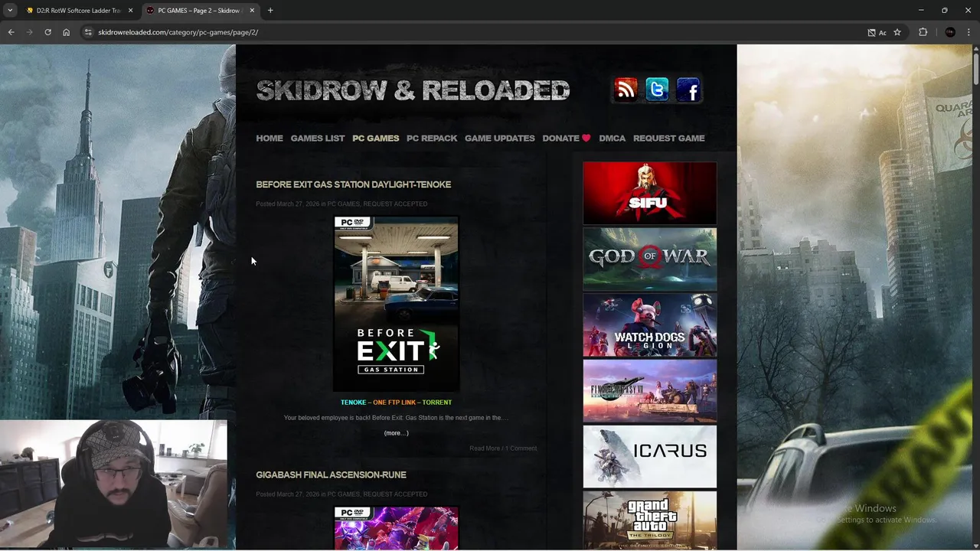Open the DONATE menu item
The image size is (980, 551).
point(567,139)
